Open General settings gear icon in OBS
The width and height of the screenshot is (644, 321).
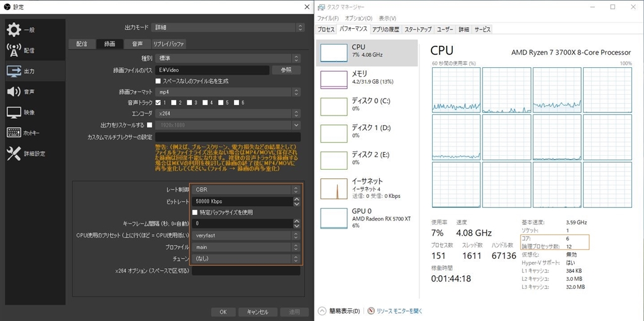(14, 30)
